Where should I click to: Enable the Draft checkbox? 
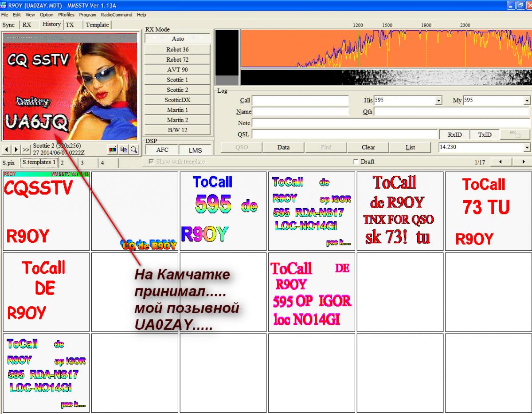(356, 162)
